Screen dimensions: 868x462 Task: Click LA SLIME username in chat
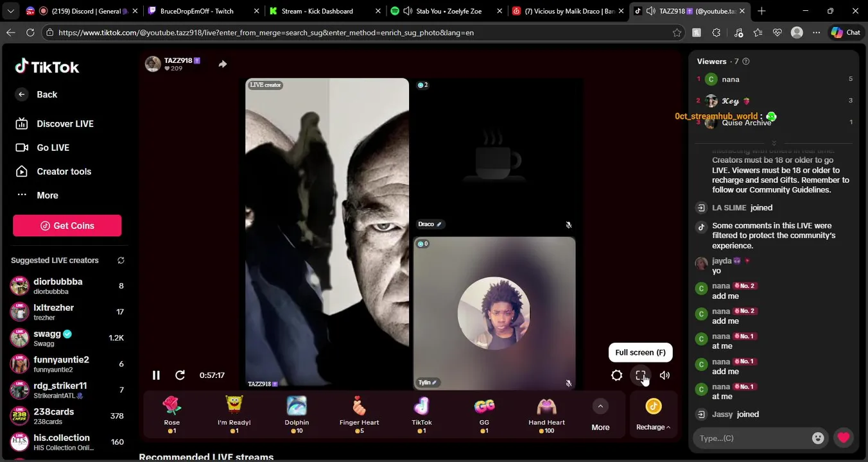pos(729,208)
